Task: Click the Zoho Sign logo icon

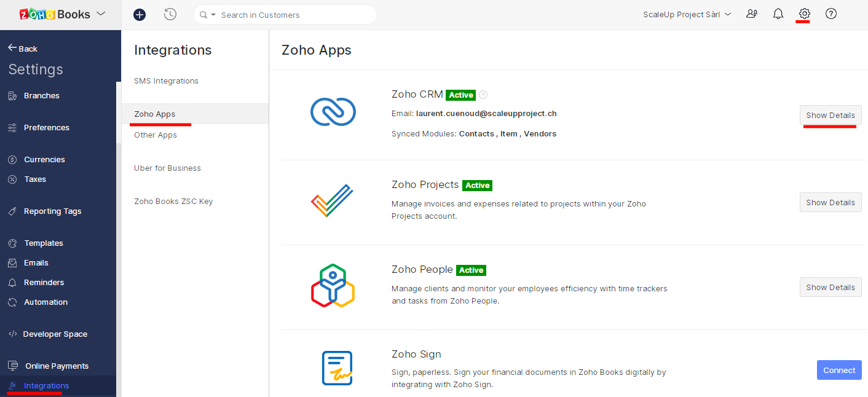Action: pyautogui.click(x=337, y=368)
